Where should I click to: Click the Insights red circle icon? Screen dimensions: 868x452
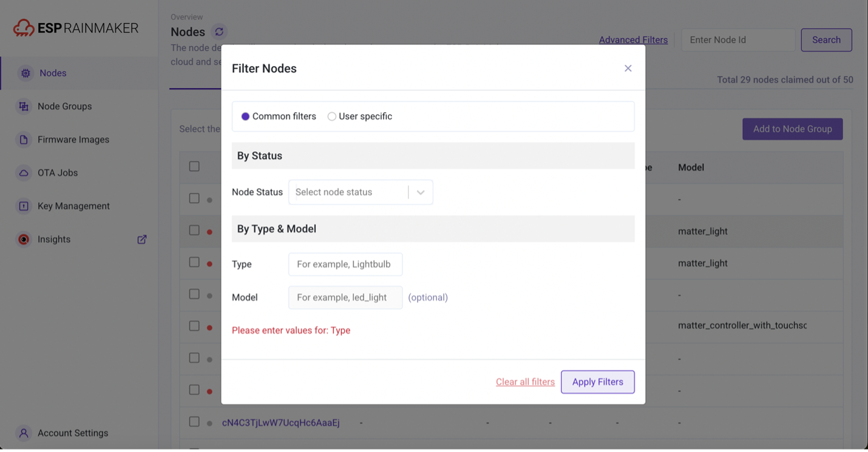24,240
